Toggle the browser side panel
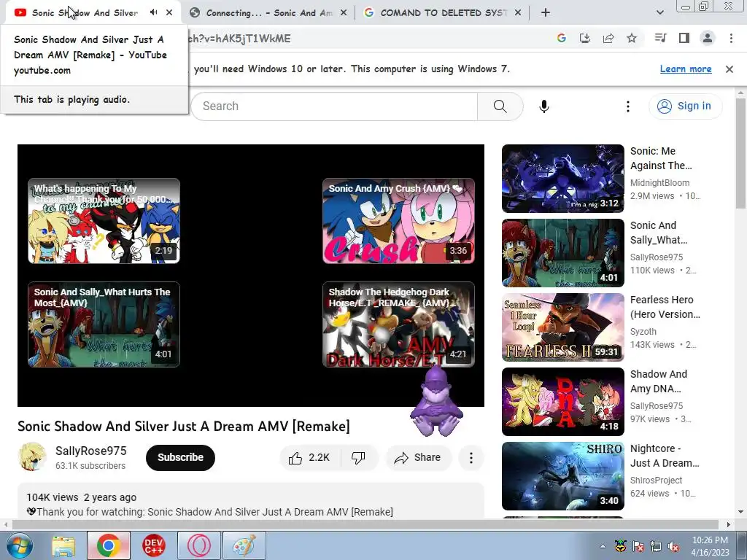 (684, 38)
